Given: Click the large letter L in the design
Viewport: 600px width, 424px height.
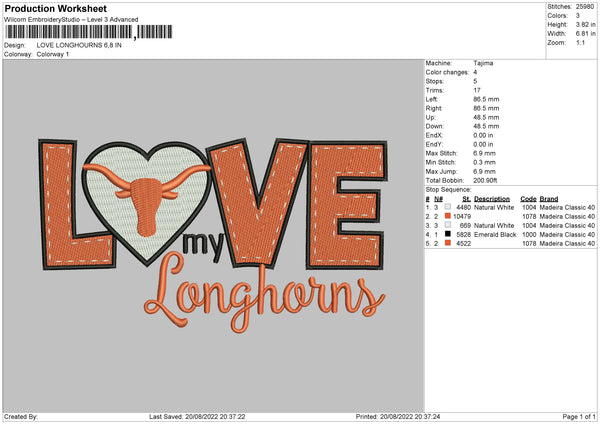Looking at the screenshot, I should [77, 205].
